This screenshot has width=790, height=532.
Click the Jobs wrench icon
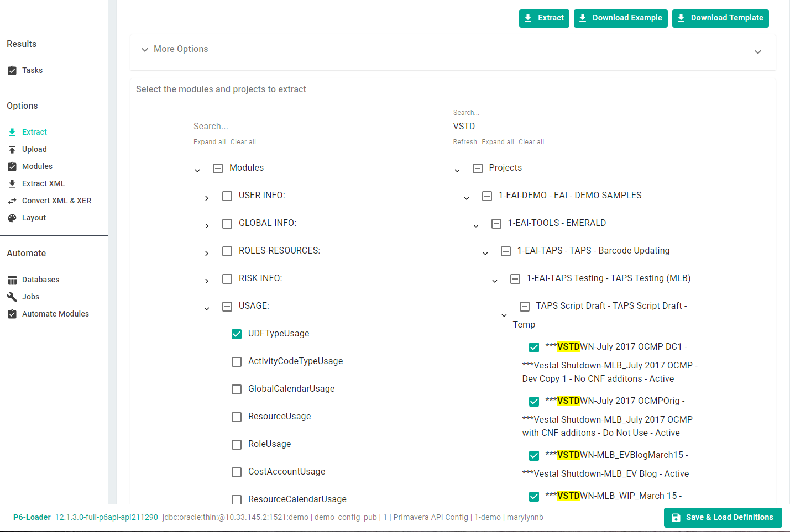point(12,297)
